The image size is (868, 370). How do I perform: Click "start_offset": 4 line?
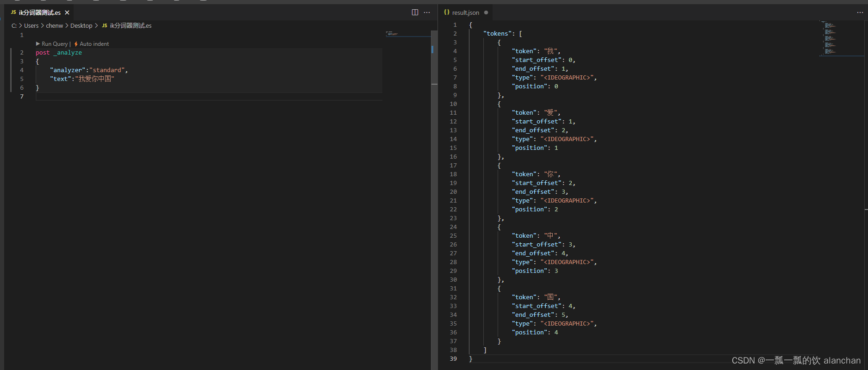[543, 306]
